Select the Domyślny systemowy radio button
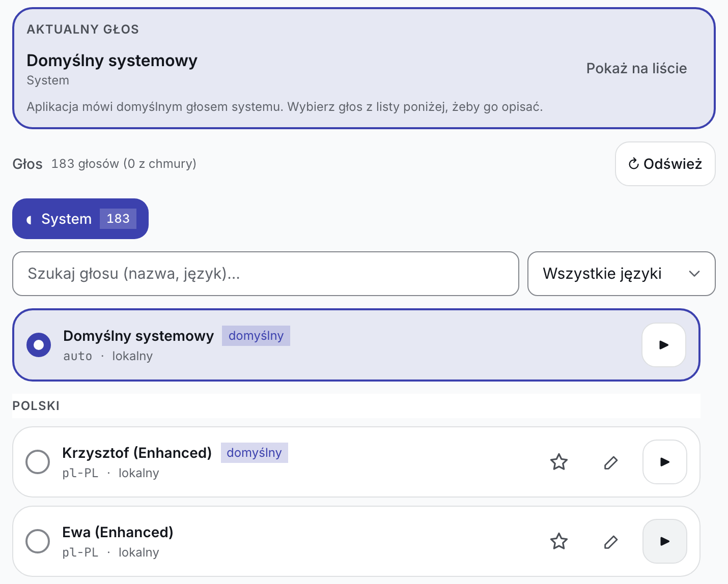The width and height of the screenshot is (728, 584). (x=39, y=345)
